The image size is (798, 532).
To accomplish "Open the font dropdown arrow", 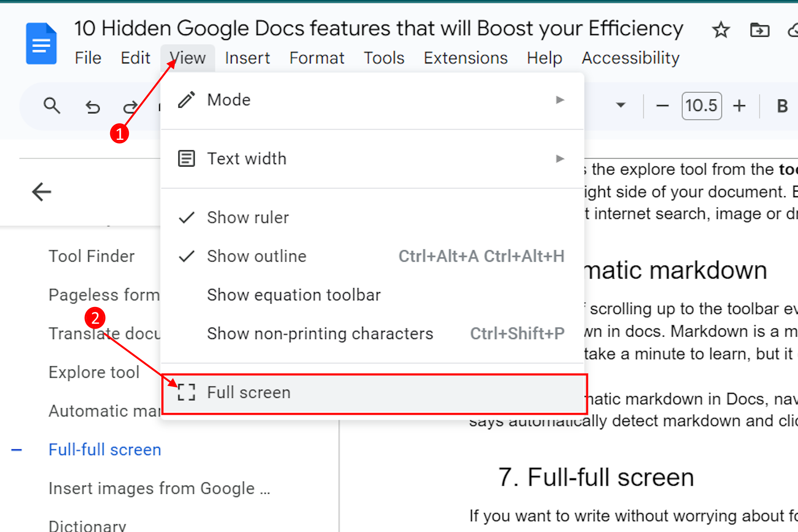I will (x=620, y=105).
